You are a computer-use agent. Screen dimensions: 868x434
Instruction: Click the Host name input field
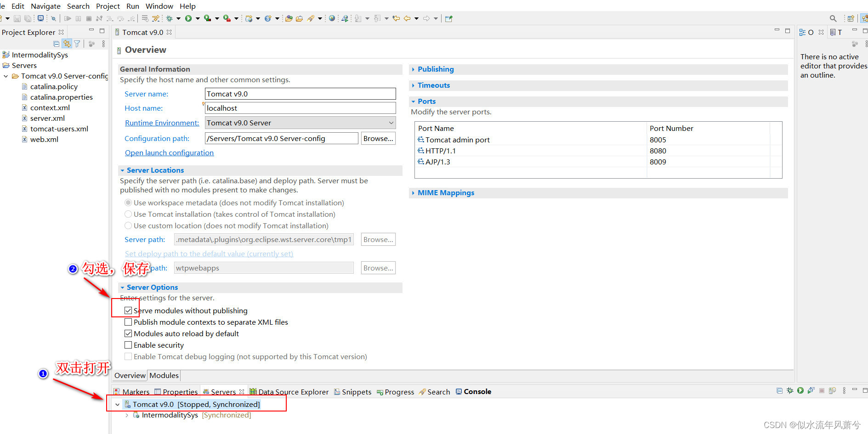[301, 108]
